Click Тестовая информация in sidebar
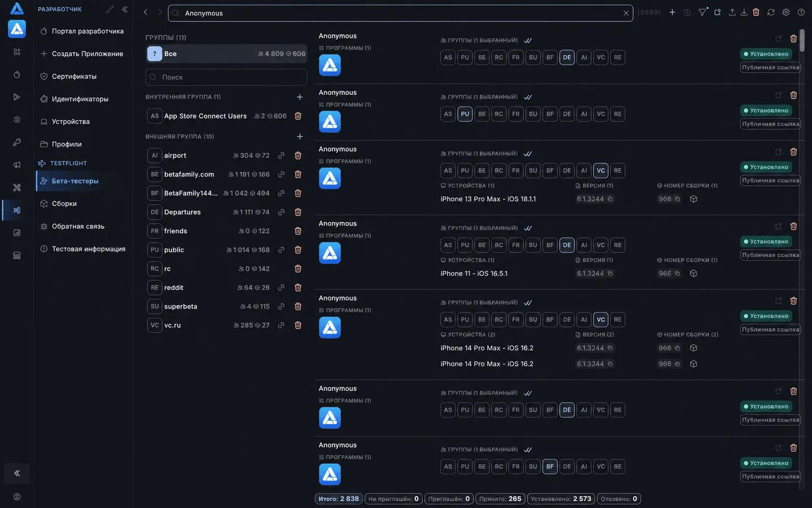Image resolution: width=812 pixels, height=508 pixels. coord(83,249)
